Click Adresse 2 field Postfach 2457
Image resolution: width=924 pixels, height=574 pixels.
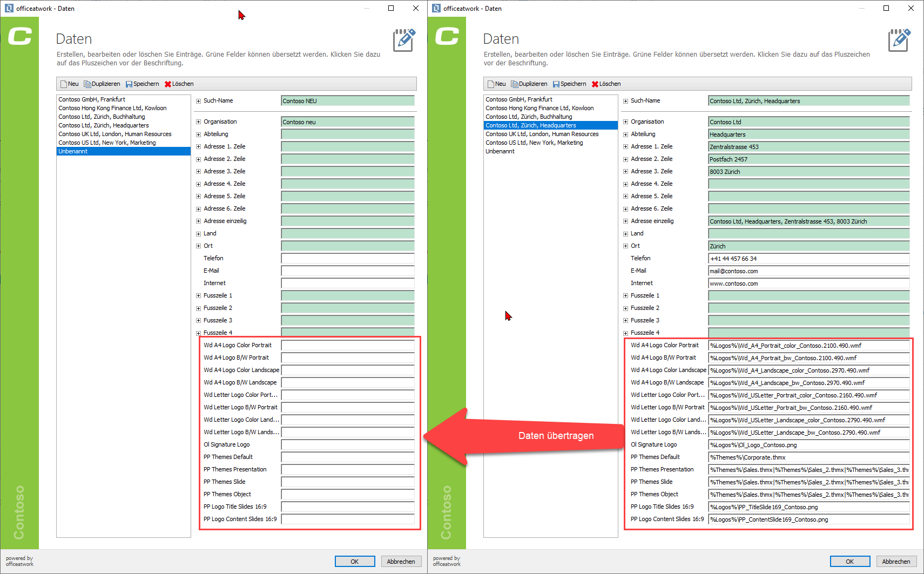click(x=809, y=159)
